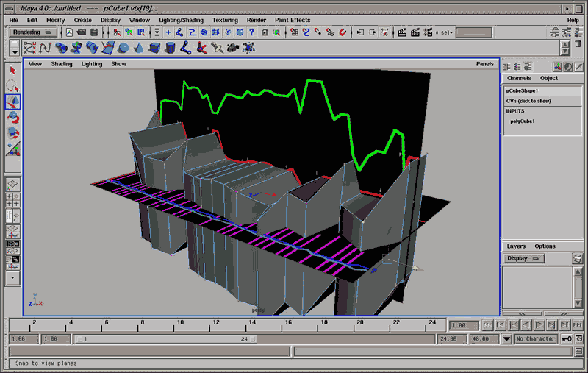Activate the Lasso selection tool
The image size is (588, 373).
coord(12,85)
